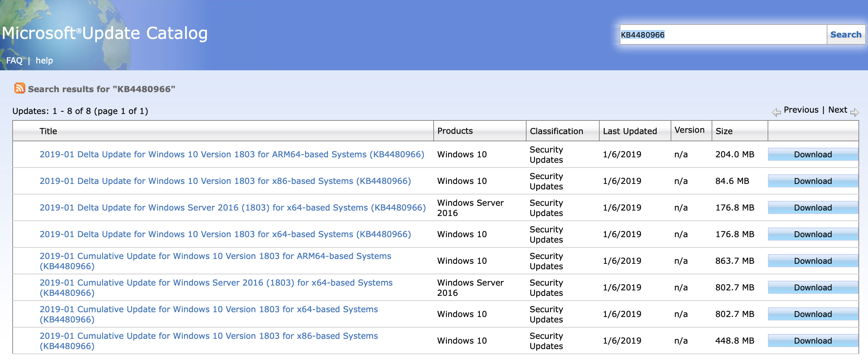Open Delta Update for Windows Server 2016 x64
This screenshot has height=361, width=868.
pos(233,208)
